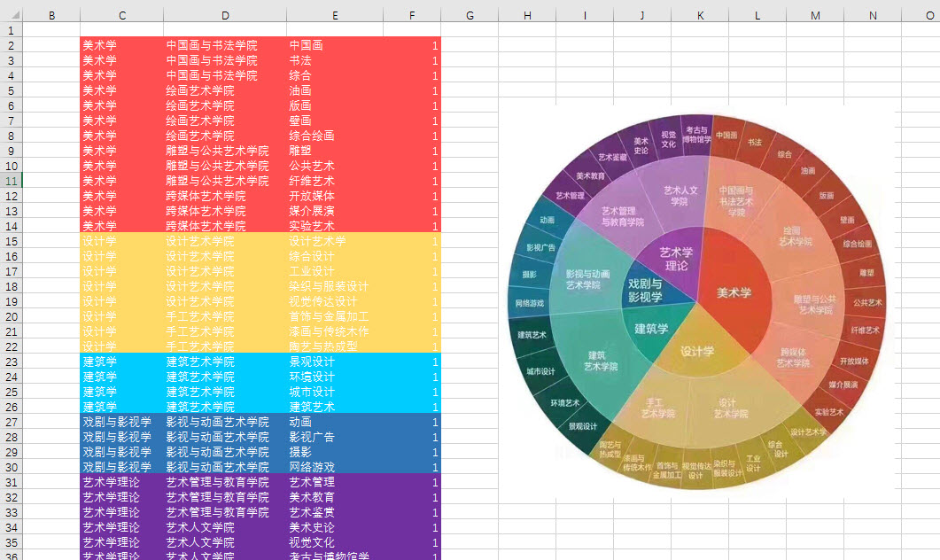Click the 实验艺术 cell in column E

335,226
